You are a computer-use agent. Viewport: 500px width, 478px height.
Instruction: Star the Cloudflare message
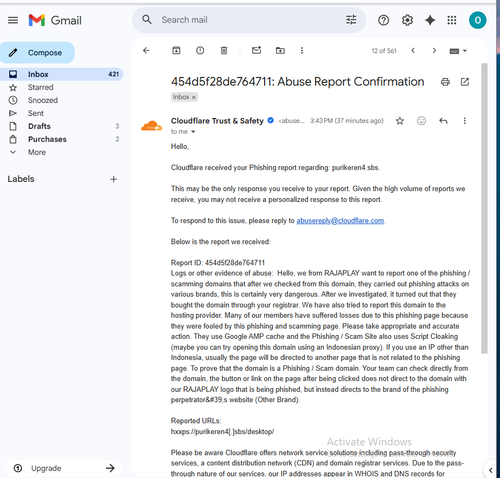tap(400, 121)
